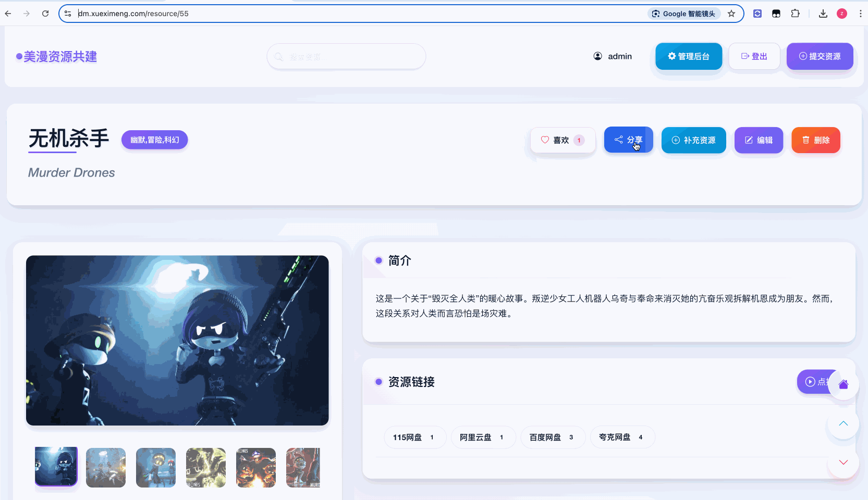Click the floating home icon
Viewport: 868px width, 500px height.
(x=843, y=385)
